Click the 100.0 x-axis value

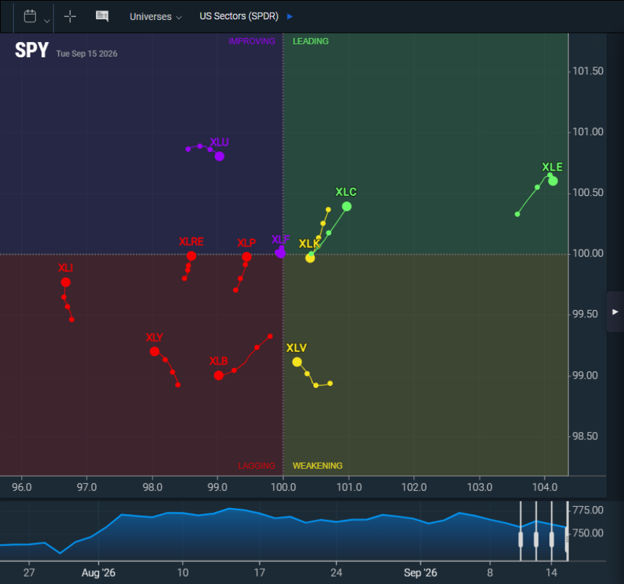pyautogui.click(x=283, y=487)
